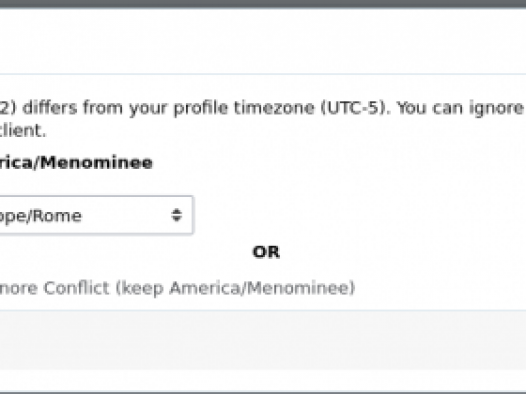
Task: Click the blank white dialog header area
Action: point(263,41)
